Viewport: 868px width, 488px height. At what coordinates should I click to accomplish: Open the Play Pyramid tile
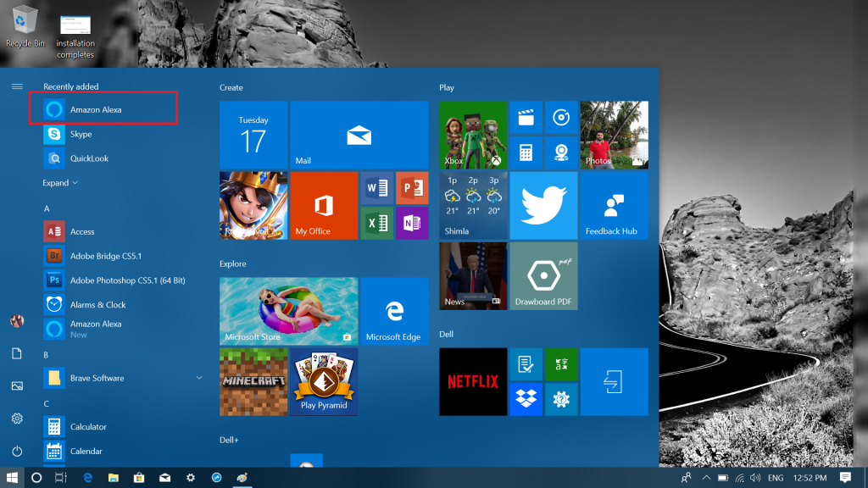click(x=324, y=382)
